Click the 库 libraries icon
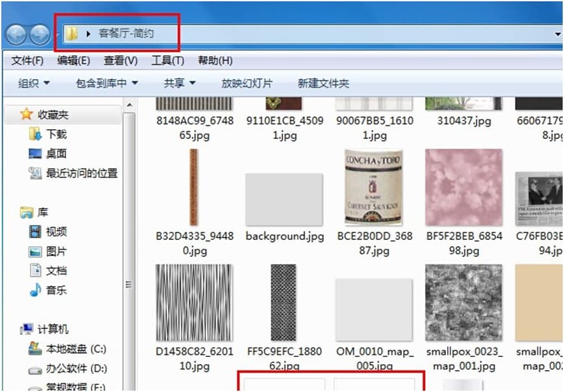This screenshot has width=564, height=392. [27, 212]
